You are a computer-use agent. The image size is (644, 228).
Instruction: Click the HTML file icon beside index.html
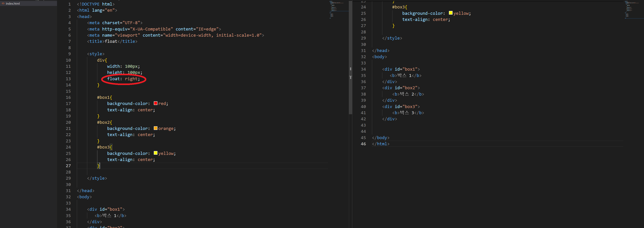tap(3, 3)
